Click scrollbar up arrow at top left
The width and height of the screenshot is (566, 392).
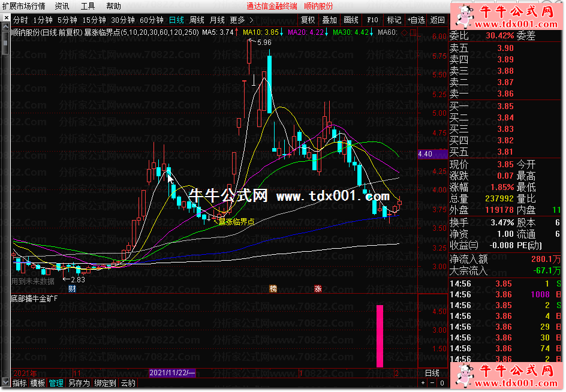pos(5,27)
